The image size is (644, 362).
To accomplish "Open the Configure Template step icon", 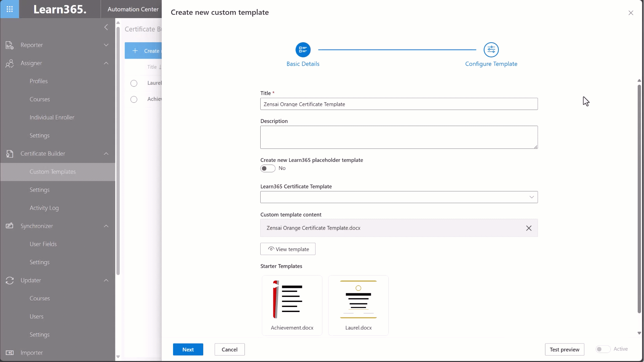I will pos(491,50).
